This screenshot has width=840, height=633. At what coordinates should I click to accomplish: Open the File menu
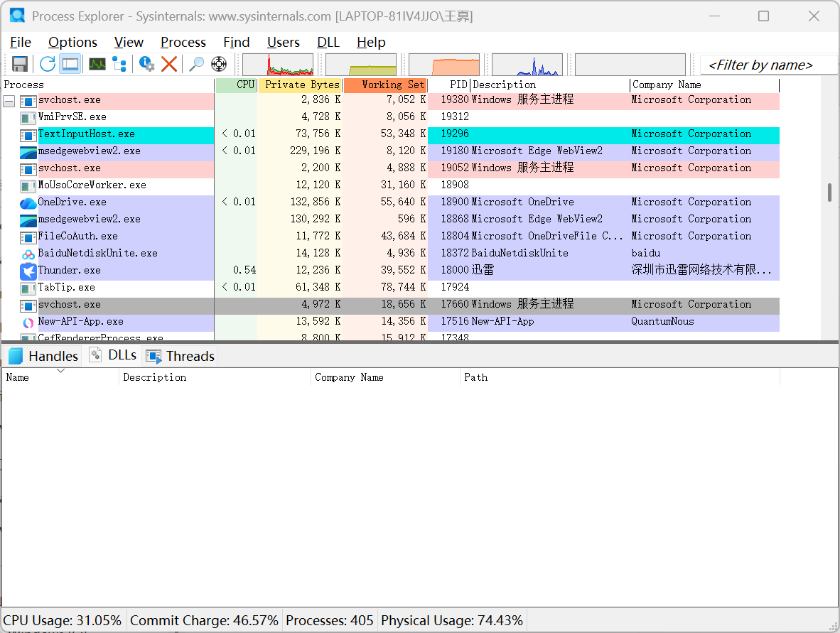pos(21,43)
